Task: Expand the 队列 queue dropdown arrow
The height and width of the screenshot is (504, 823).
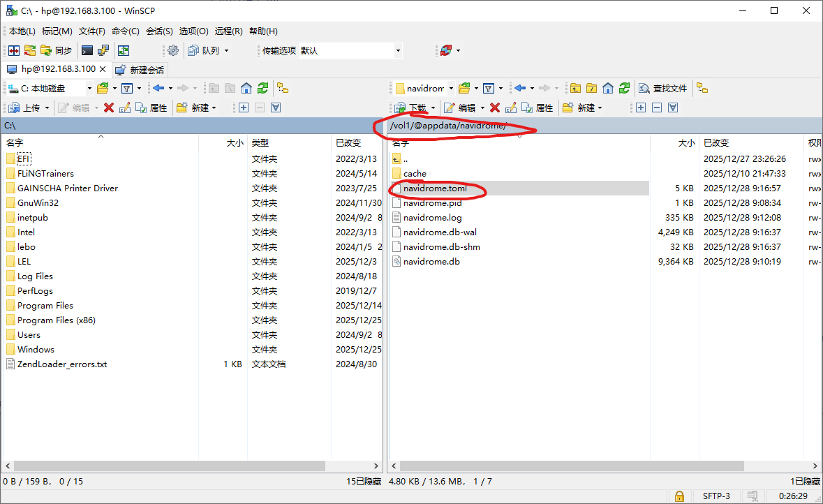Action: coord(227,50)
